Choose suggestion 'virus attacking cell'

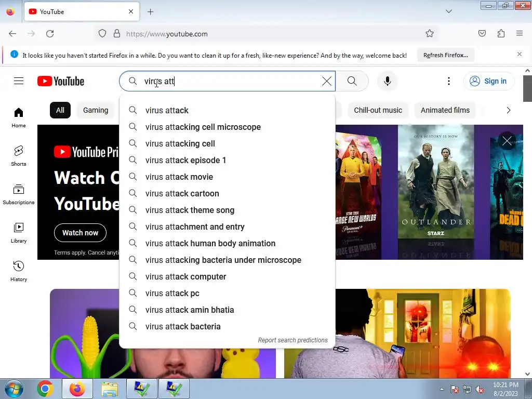click(228, 143)
